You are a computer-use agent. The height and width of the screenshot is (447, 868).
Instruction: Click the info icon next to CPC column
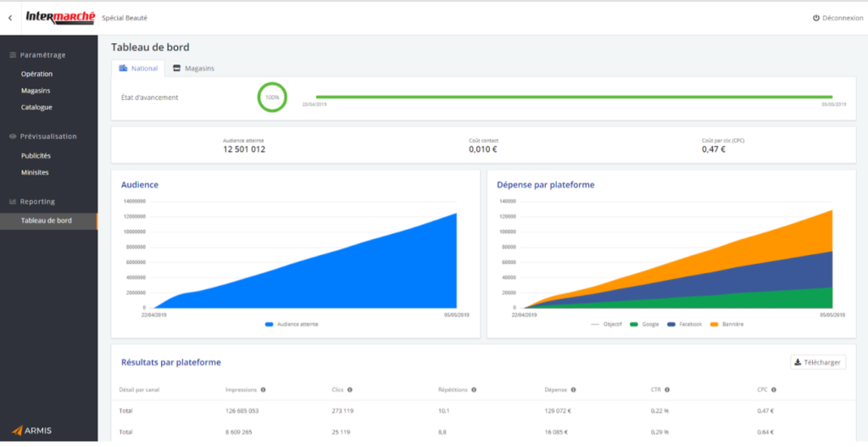pyautogui.click(x=774, y=390)
